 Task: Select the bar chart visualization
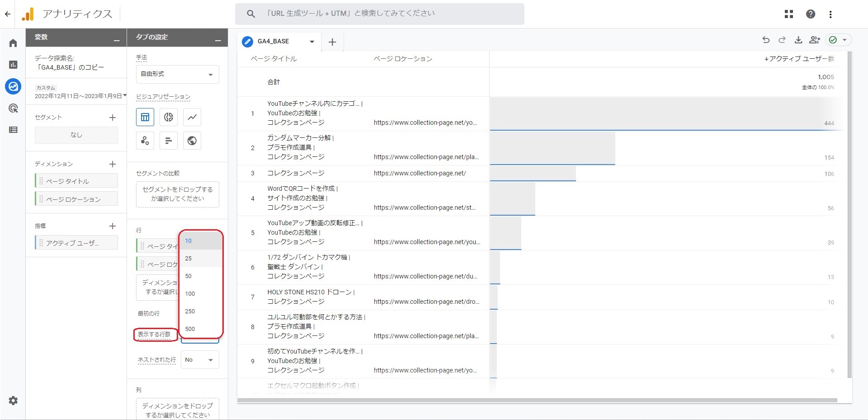point(169,141)
